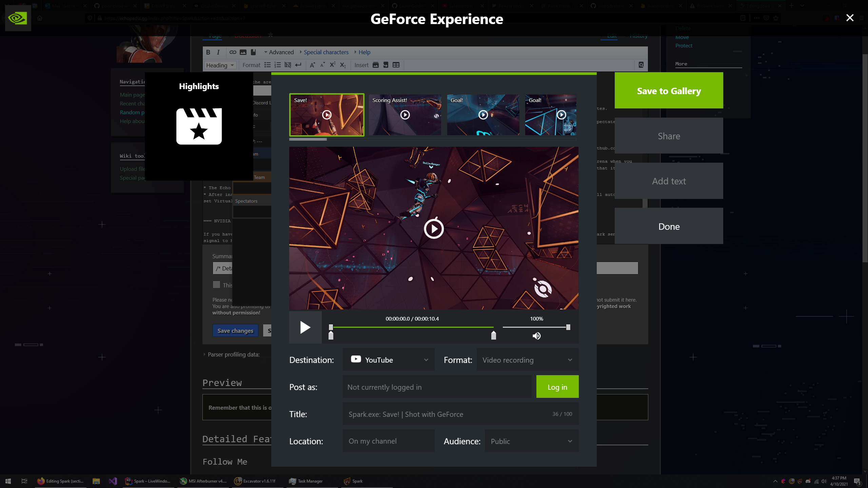This screenshot has height=488, width=868.
Task: Click the reference bookmark icon in wiki toolbar
Action: tap(253, 52)
